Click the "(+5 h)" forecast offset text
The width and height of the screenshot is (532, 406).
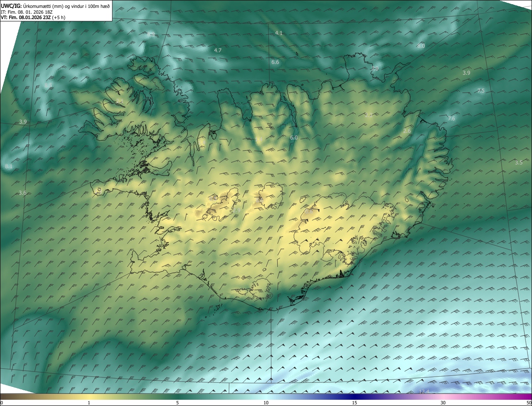click(x=59, y=17)
